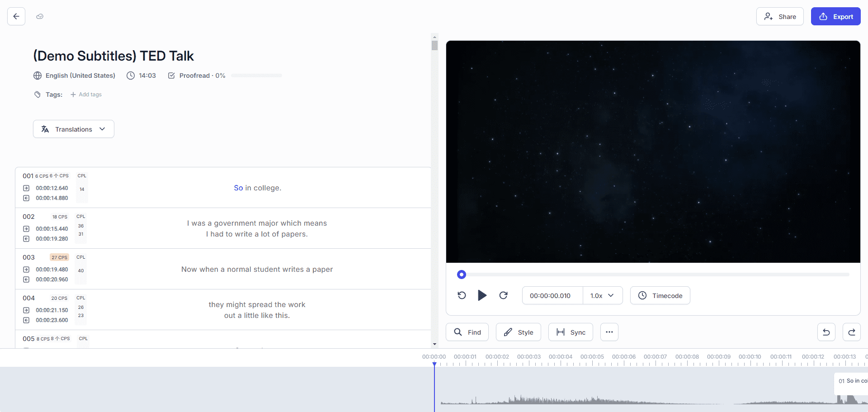The height and width of the screenshot is (412, 868).
Task: Set end time icon for subtitle 001
Action: coord(26,198)
